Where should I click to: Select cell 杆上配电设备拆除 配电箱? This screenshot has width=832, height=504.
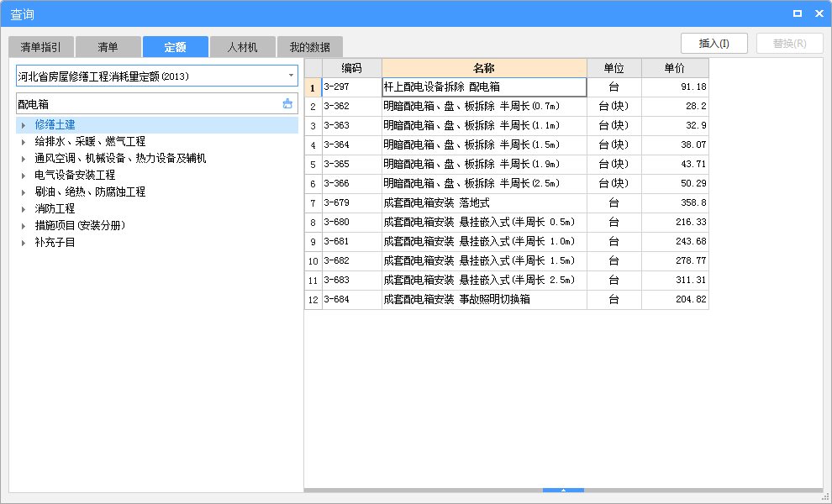(x=484, y=87)
